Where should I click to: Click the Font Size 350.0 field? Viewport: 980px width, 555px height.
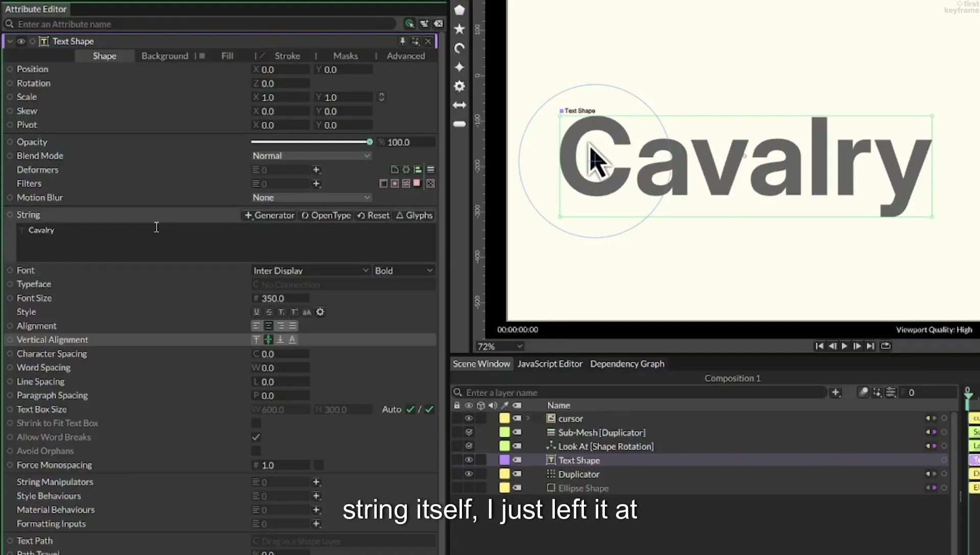(x=281, y=298)
